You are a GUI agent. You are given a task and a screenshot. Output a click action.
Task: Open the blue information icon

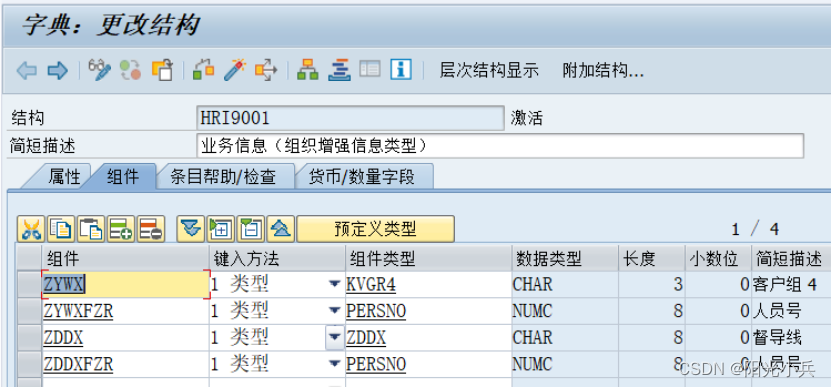(x=401, y=69)
